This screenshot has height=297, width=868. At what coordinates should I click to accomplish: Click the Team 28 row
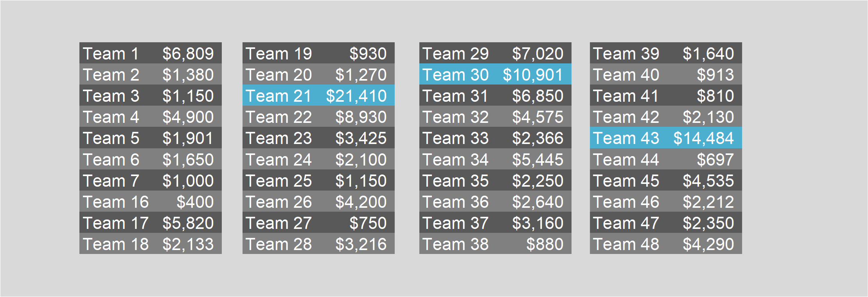[x=318, y=243]
